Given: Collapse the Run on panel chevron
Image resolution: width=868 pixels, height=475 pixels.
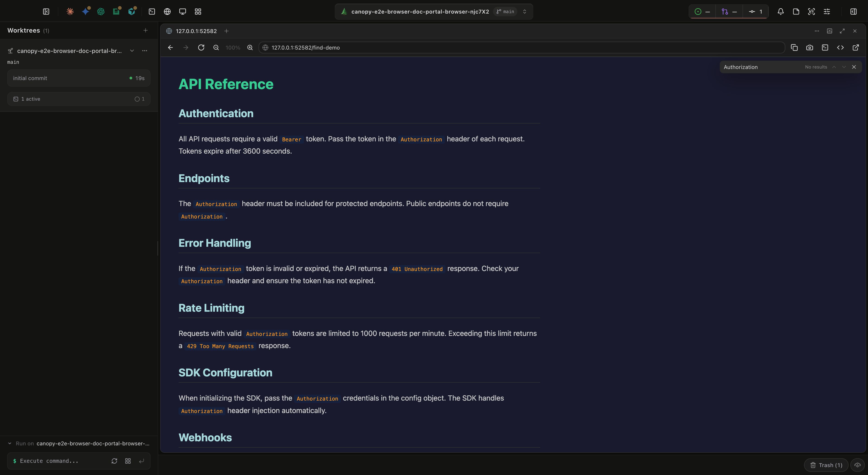Looking at the screenshot, I should click(x=10, y=443).
